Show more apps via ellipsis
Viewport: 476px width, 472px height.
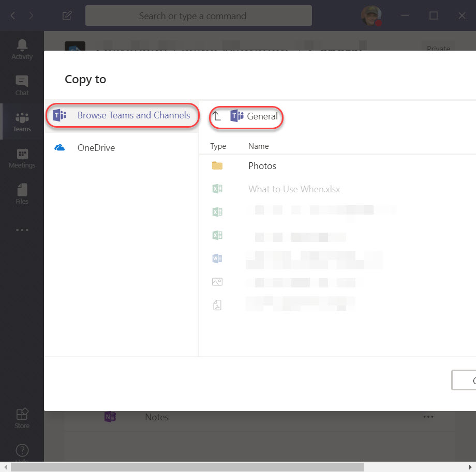pos(22,230)
